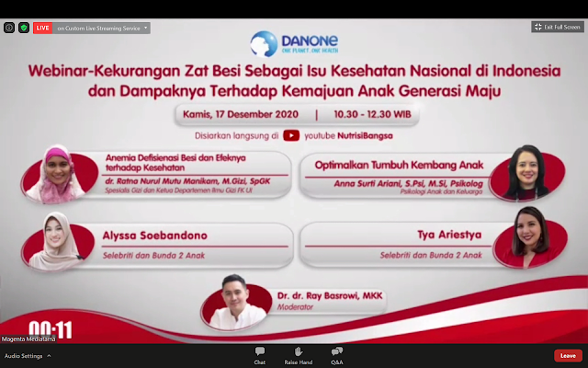
Task: Click moderator Ray Basrowi's photo
Action: (236, 302)
